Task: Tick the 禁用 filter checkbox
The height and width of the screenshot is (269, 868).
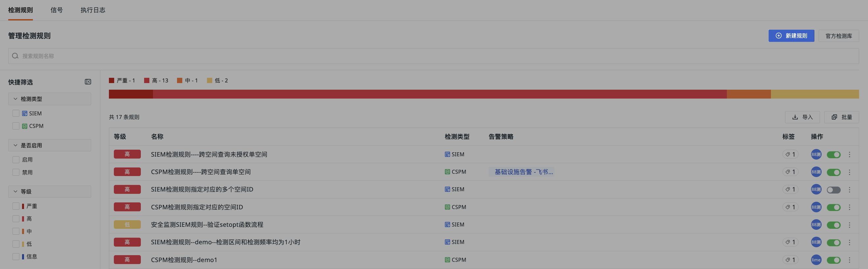Action: (16, 172)
